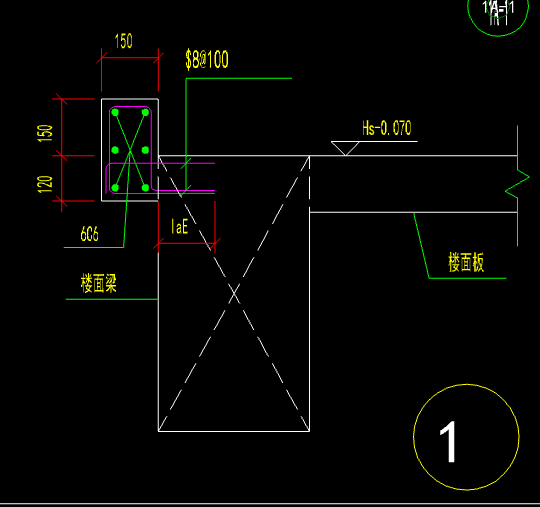The image size is (540, 507).
Task: Select the 150 width dimension text
Action: coord(123,41)
